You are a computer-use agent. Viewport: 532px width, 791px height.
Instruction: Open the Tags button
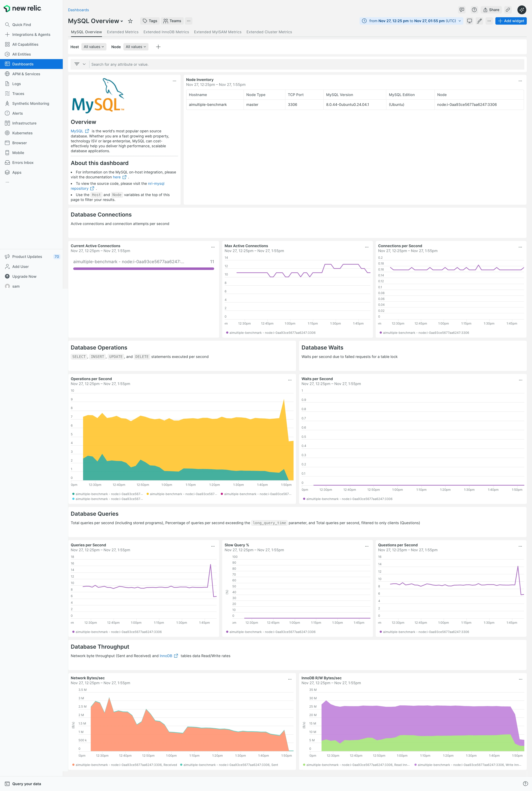[150, 21]
